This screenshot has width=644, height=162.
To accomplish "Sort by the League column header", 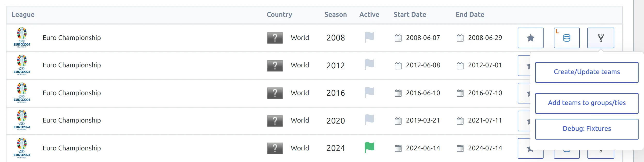I will [x=23, y=15].
